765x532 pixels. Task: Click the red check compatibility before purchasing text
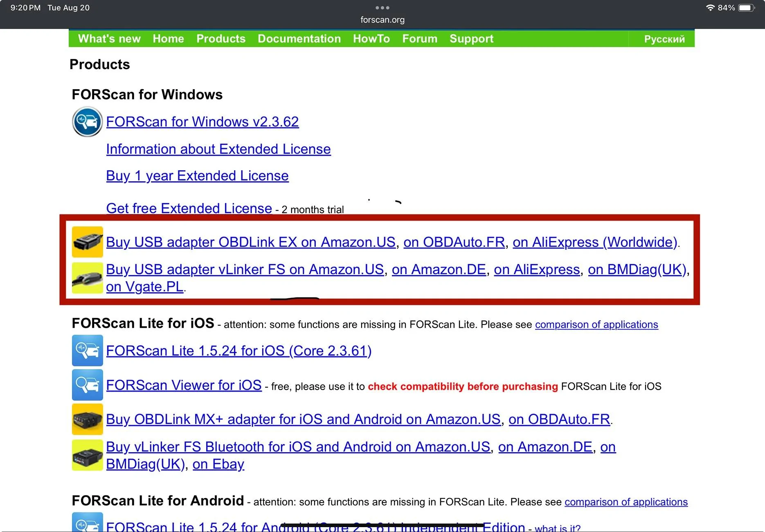(463, 387)
